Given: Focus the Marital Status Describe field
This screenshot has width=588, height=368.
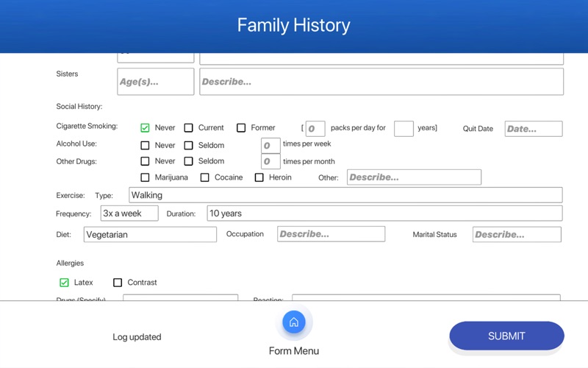Looking at the screenshot, I should (517, 234).
